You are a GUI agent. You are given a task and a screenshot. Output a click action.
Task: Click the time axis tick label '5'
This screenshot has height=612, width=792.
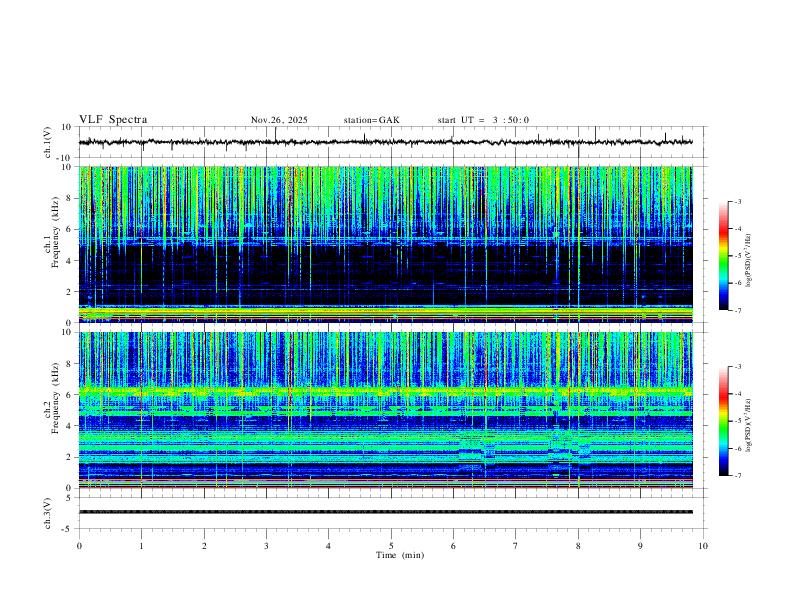click(x=391, y=546)
